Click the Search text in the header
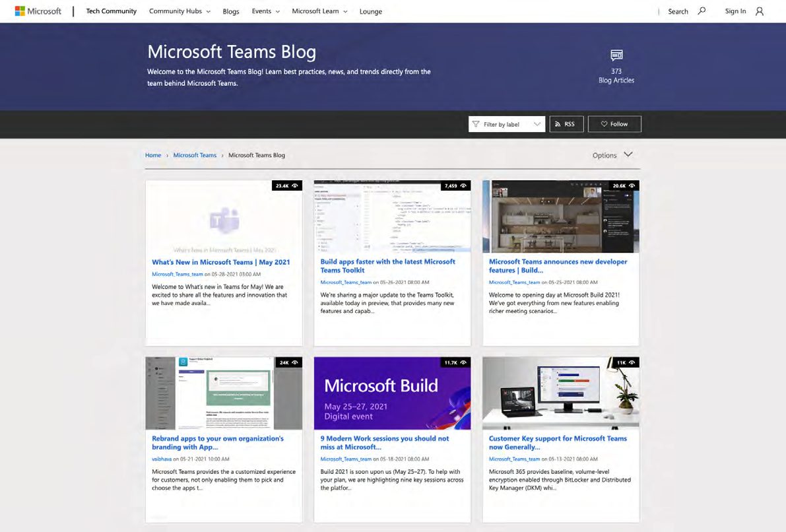 click(678, 11)
